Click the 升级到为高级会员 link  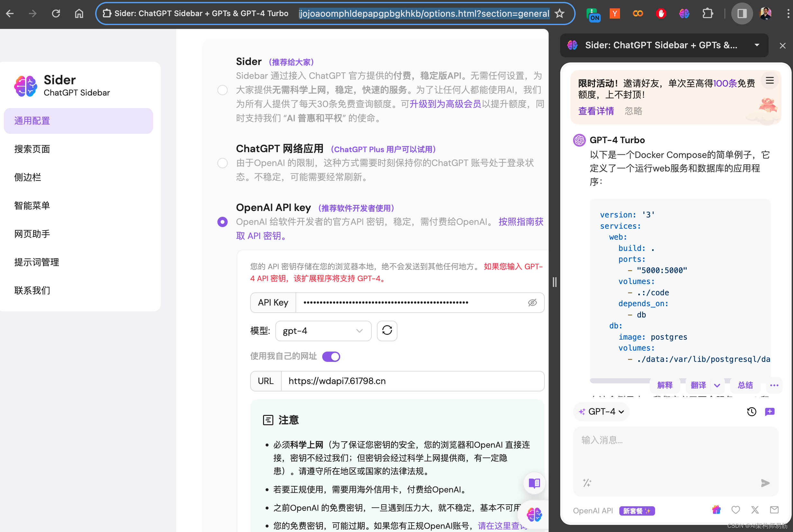tap(445, 104)
